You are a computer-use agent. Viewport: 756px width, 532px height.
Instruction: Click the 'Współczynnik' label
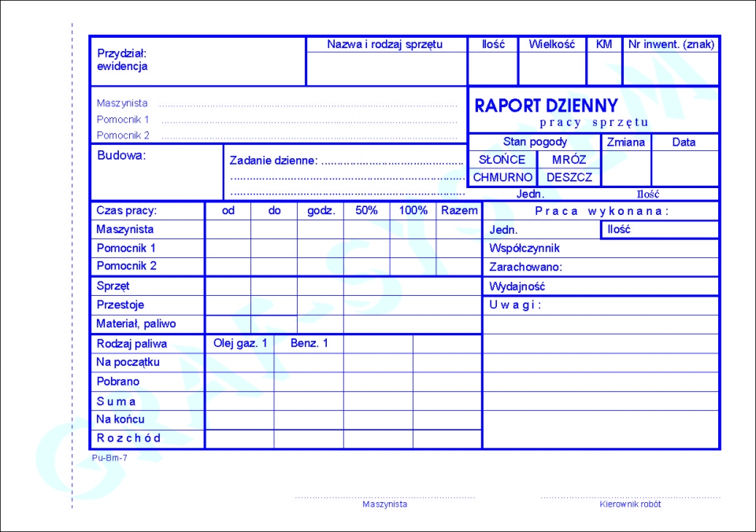click(x=524, y=248)
